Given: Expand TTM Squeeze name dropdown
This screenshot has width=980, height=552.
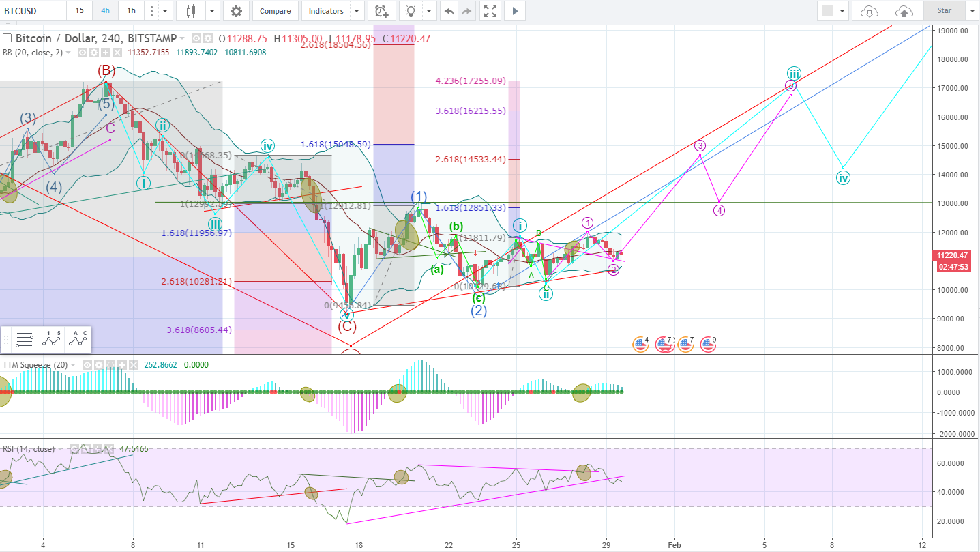Looking at the screenshot, I should 73,365.
